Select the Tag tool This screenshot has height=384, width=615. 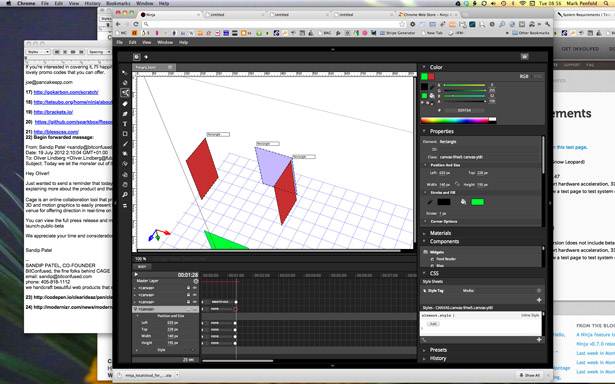[x=125, y=104]
